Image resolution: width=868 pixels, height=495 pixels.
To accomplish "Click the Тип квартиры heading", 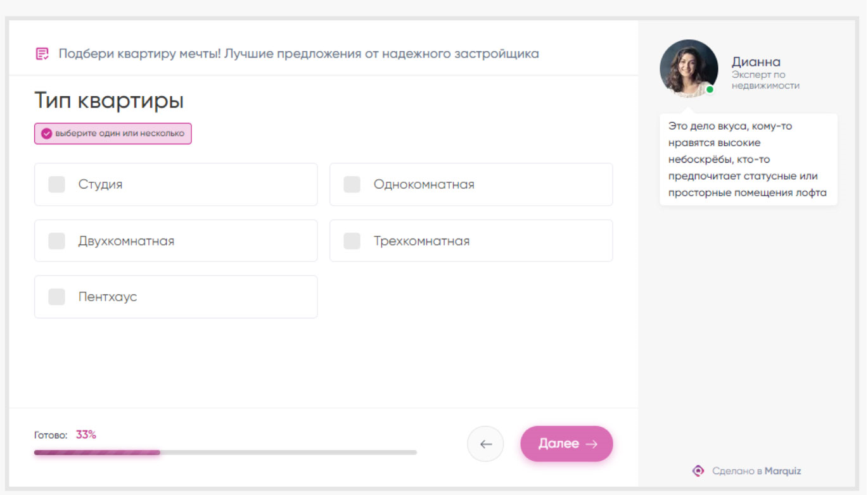I will click(108, 101).
